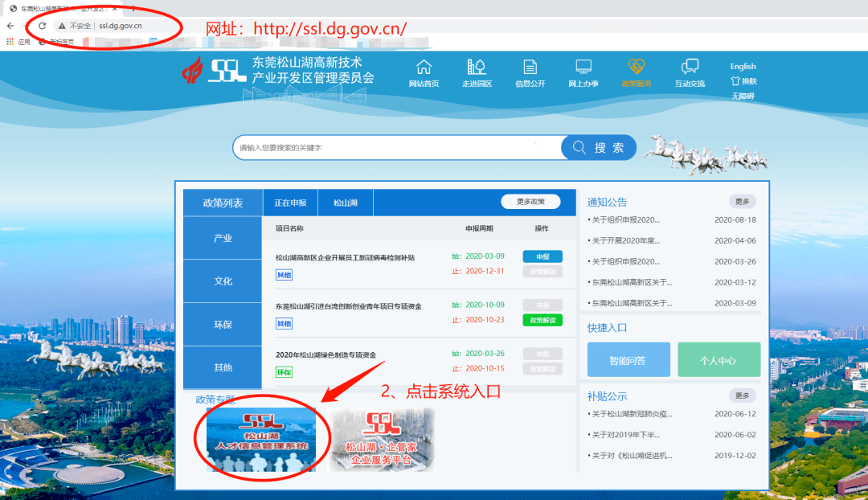Open the Apps grid in bookmarks bar
The image size is (868, 500).
[10, 42]
